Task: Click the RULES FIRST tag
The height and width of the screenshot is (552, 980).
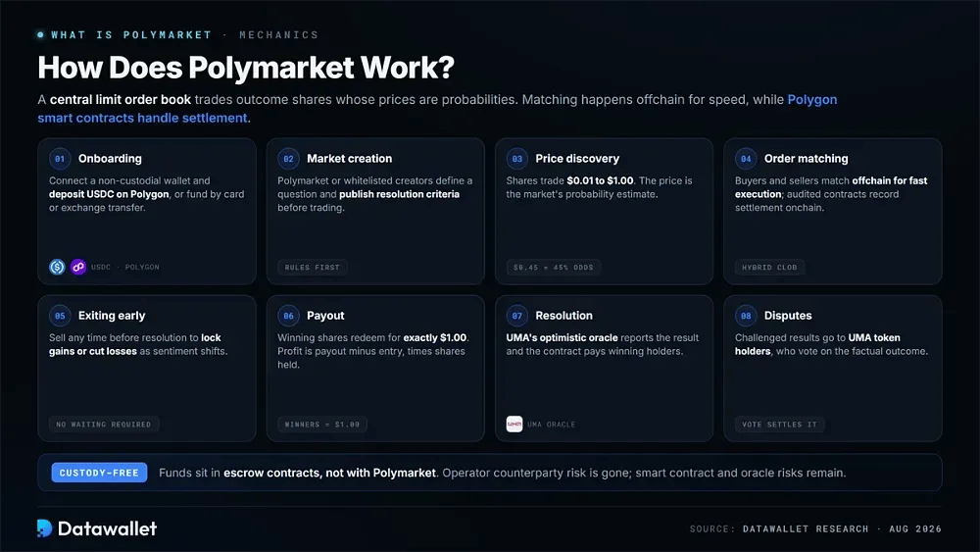Action: coord(312,267)
